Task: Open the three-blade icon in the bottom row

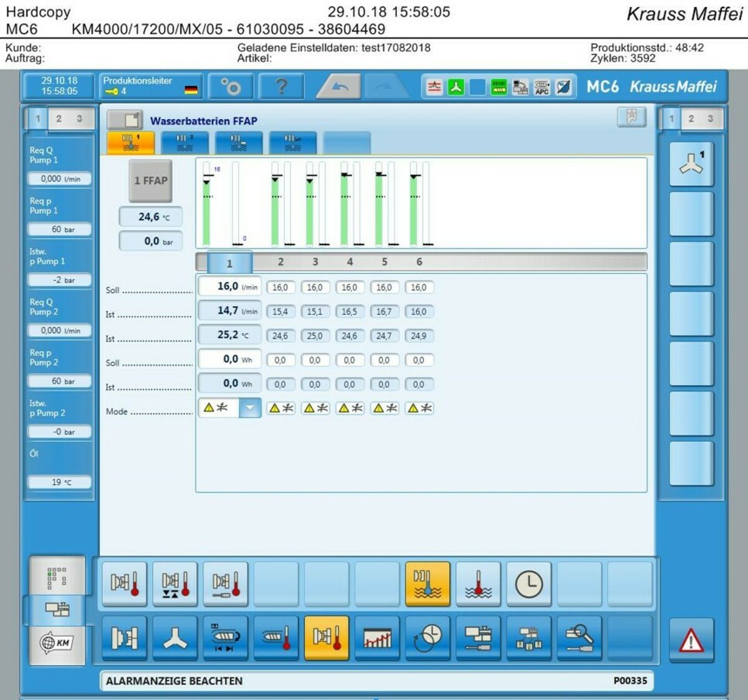Action: pos(175,638)
